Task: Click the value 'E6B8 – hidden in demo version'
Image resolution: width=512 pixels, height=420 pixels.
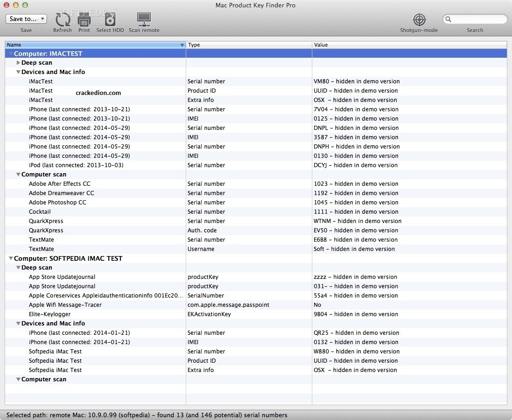Action: [x=356, y=240]
